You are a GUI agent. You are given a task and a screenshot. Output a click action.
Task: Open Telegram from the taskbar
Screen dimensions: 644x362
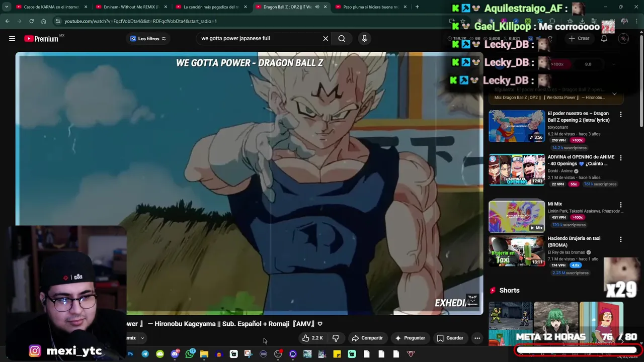(x=145, y=354)
